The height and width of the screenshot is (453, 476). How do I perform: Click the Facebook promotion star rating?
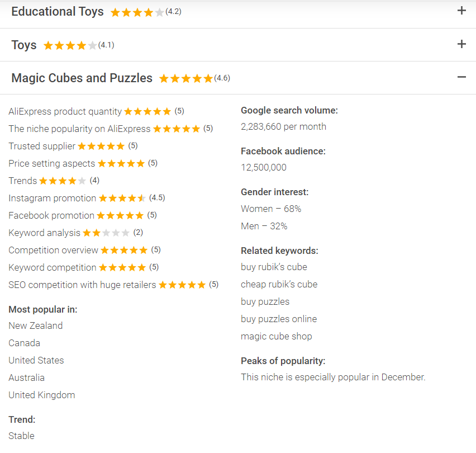[120, 215]
